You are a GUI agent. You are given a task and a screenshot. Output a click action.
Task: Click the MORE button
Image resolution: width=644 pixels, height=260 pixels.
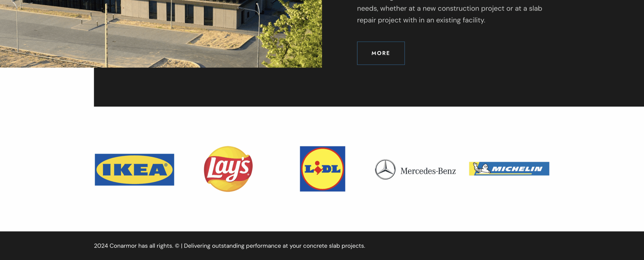pyautogui.click(x=381, y=53)
